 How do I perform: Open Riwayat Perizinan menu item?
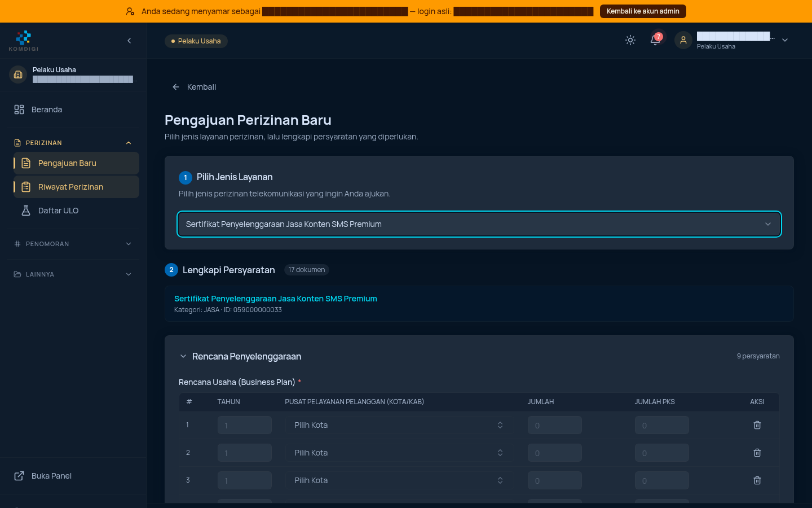76,187
